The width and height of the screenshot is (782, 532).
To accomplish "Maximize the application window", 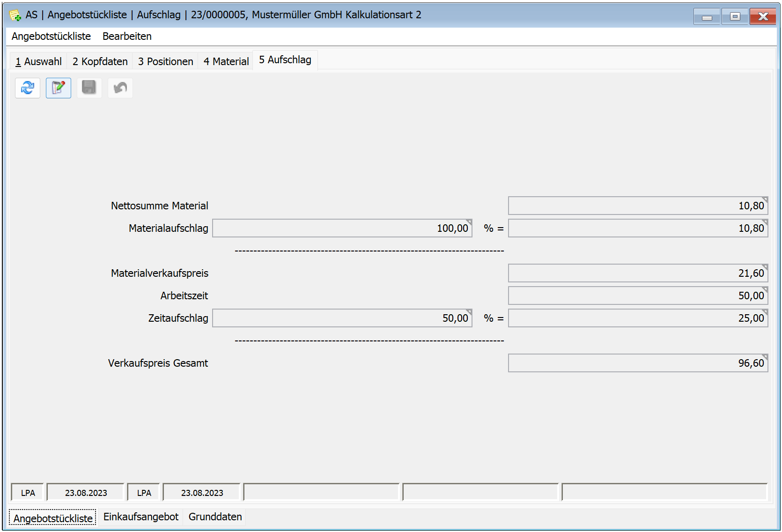I will [x=735, y=17].
